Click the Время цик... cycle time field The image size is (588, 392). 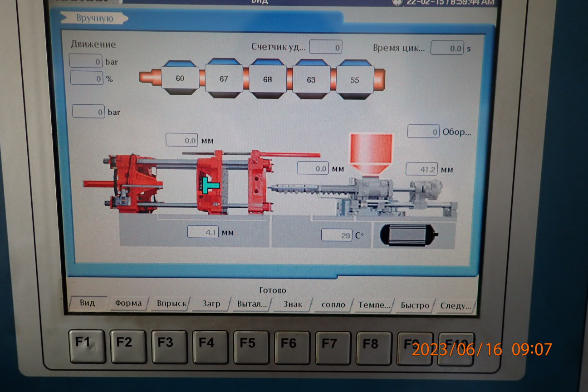(447, 48)
